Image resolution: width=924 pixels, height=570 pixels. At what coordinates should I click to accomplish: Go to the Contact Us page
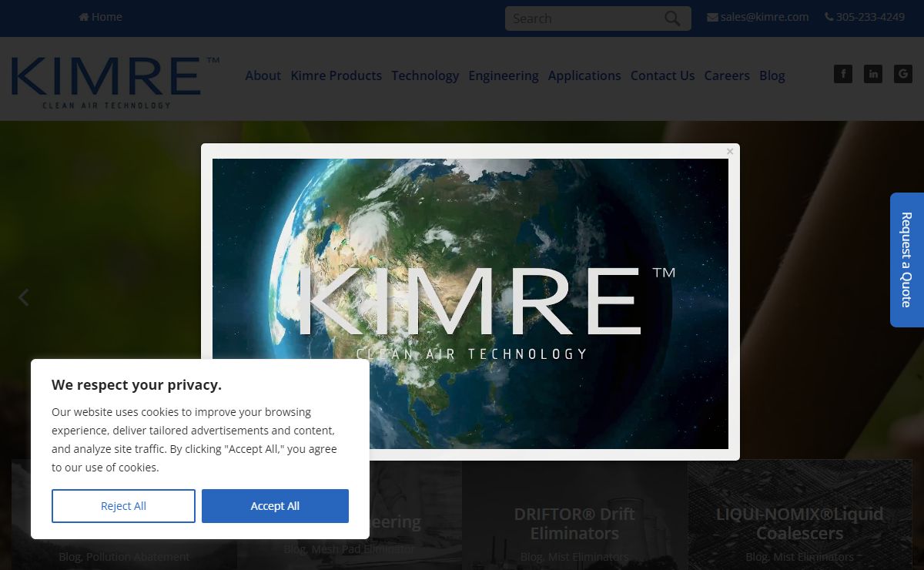pos(662,75)
